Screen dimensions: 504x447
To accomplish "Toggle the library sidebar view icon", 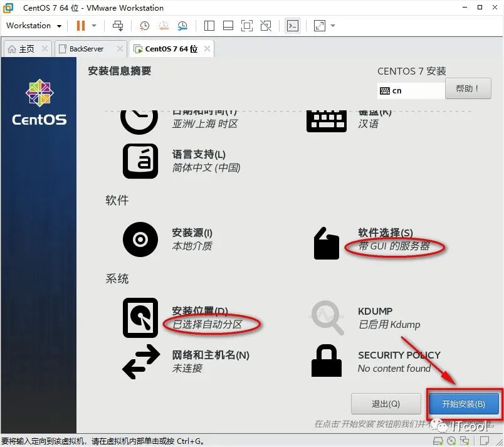I will [x=209, y=25].
